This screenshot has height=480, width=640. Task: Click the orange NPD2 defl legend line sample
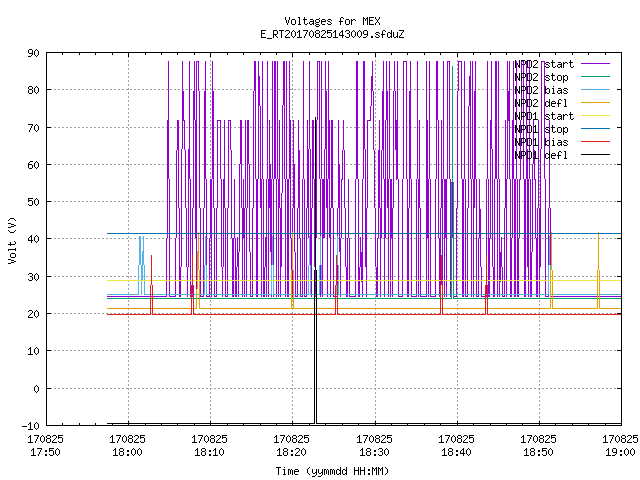pos(595,103)
